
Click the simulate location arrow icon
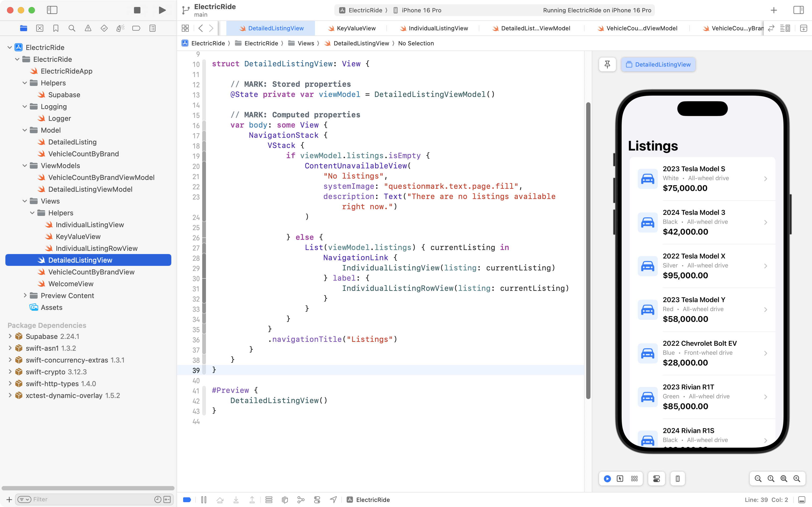(x=333, y=500)
